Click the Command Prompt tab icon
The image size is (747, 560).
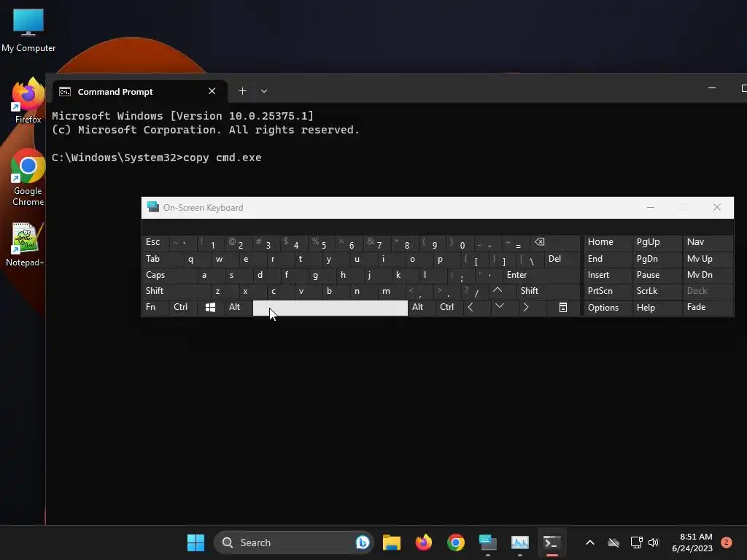(x=65, y=91)
